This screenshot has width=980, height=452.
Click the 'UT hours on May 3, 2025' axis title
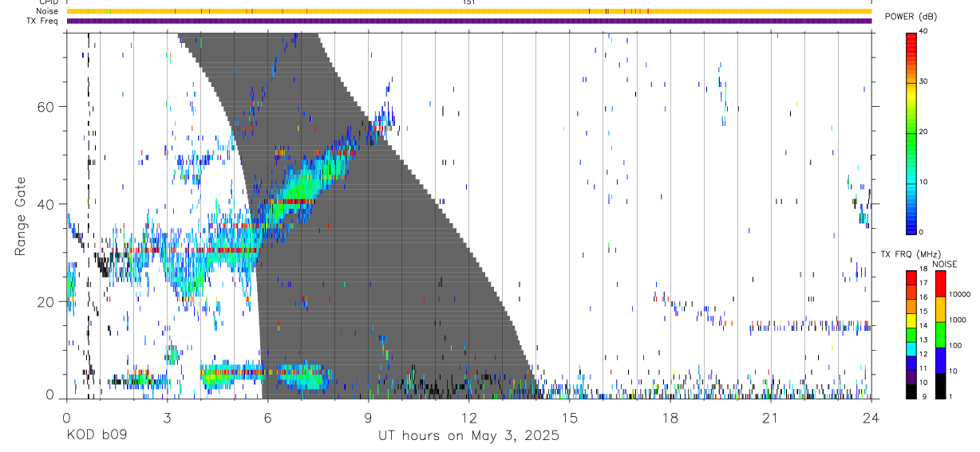pyautogui.click(x=468, y=437)
